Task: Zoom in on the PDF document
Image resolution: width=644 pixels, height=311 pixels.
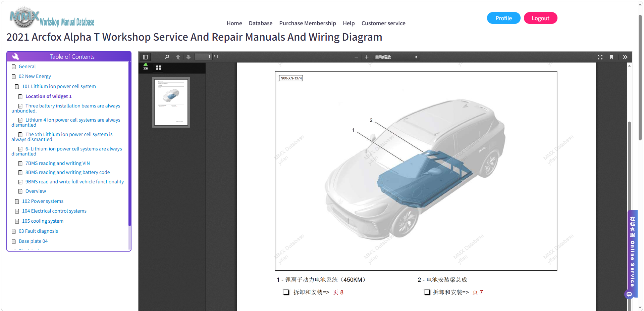Action: (x=367, y=57)
